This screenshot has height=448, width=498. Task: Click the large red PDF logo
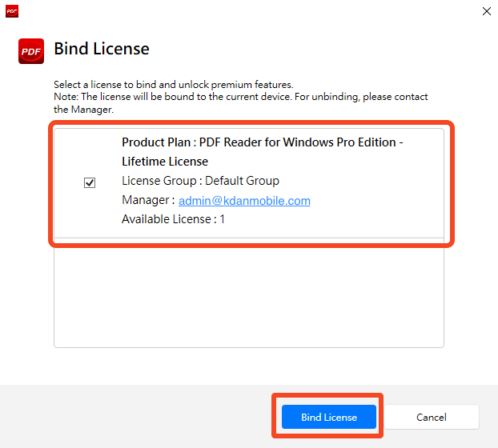click(31, 51)
